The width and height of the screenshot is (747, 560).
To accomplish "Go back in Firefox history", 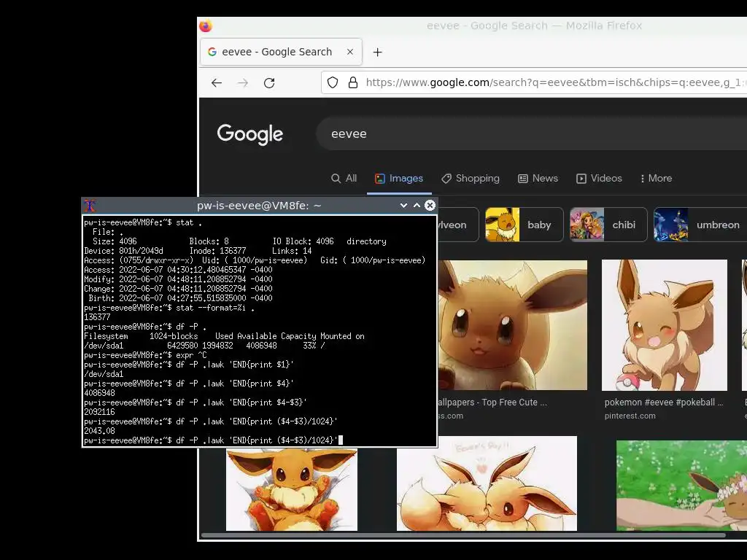I will (x=217, y=83).
